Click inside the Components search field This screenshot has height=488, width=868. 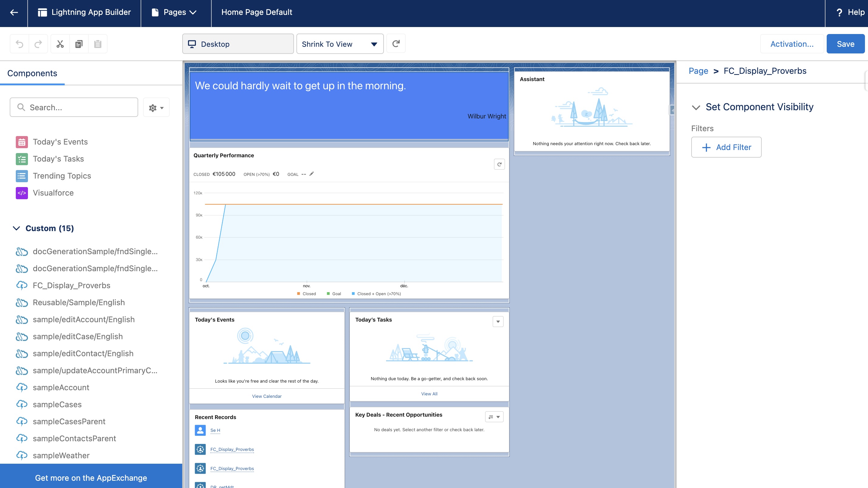[x=74, y=107]
